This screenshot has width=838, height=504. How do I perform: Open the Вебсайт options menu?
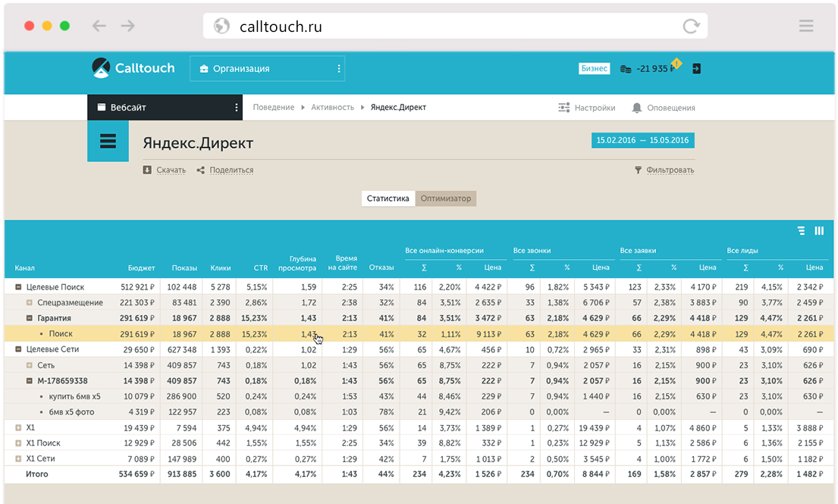pyautogui.click(x=237, y=108)
